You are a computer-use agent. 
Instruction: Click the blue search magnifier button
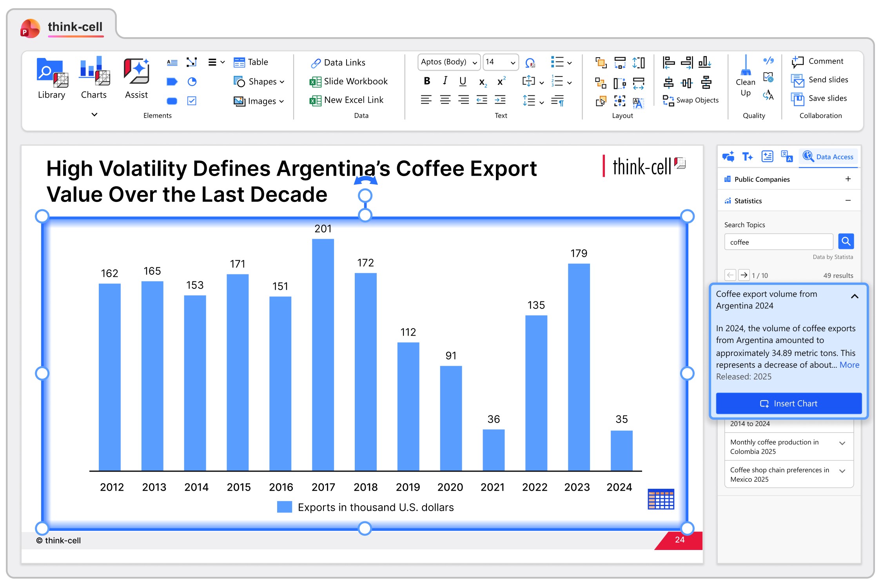click(846, 241)
